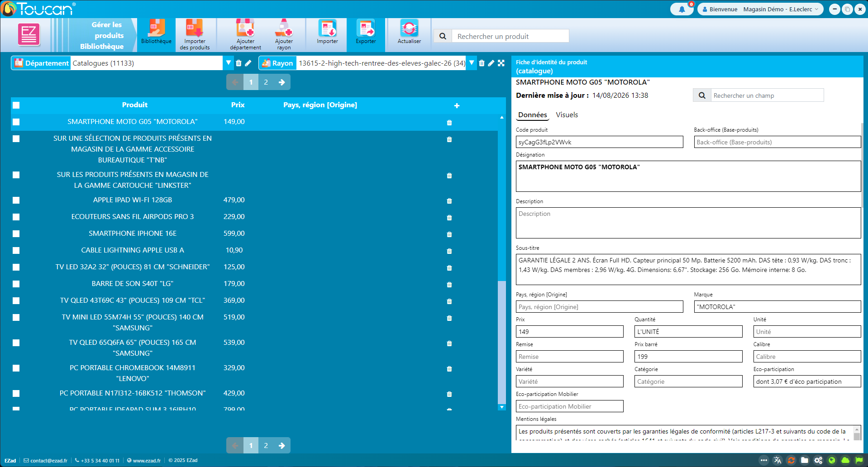The width and height of the screenshot is (868, 467).
Task: Click the Rechercher un champ search field
Action: click(x=767, y=95)
